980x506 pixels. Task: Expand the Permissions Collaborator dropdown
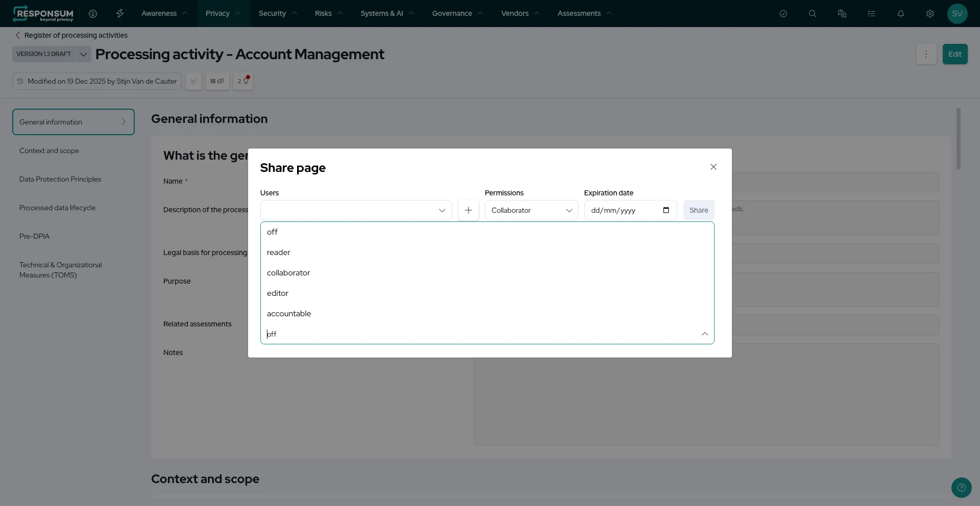click(531, 210)
